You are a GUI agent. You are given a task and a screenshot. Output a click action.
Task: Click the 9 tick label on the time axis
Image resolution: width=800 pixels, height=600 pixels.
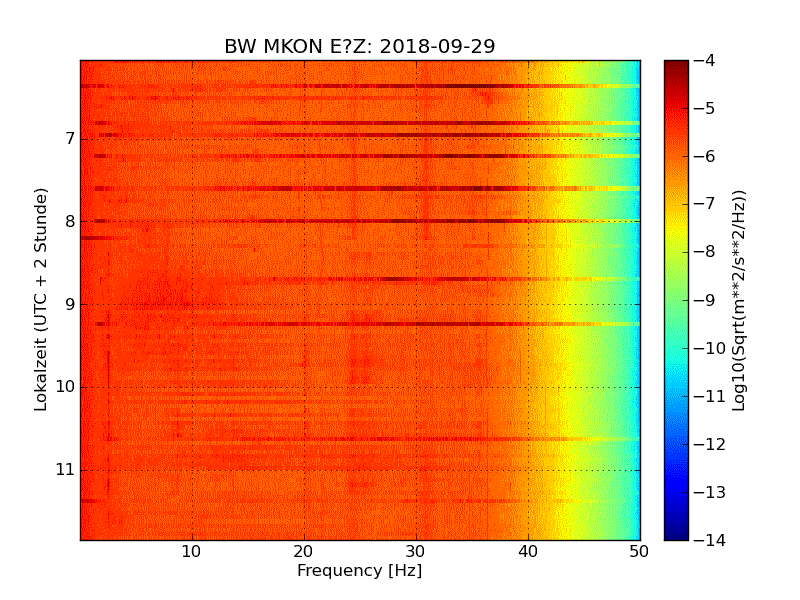pos(70,304)
